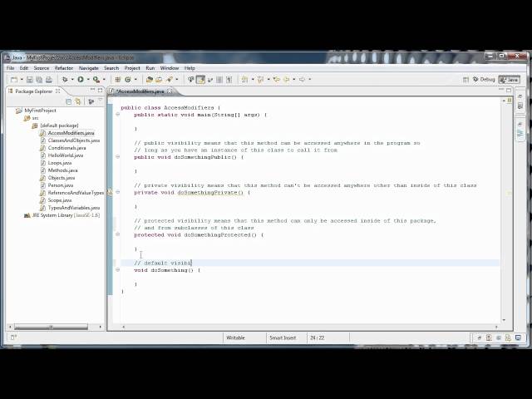The height and width of the screenshot is (399, 532).
Task: Open the File menu
Action: tap(11, 68)
